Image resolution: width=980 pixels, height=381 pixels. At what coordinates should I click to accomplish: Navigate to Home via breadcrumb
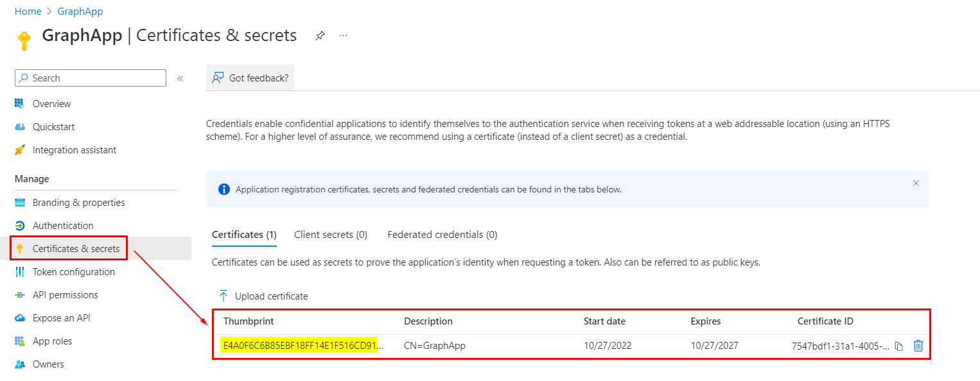coord(28,11)
